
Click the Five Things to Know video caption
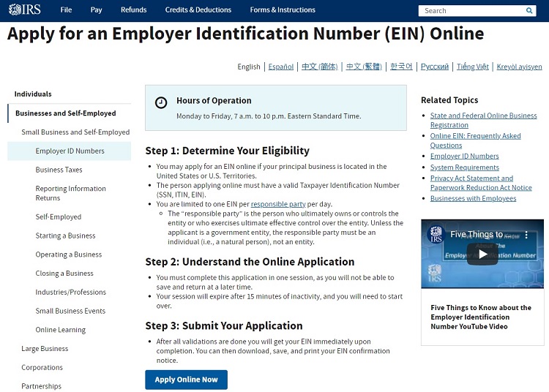(481, 317)
